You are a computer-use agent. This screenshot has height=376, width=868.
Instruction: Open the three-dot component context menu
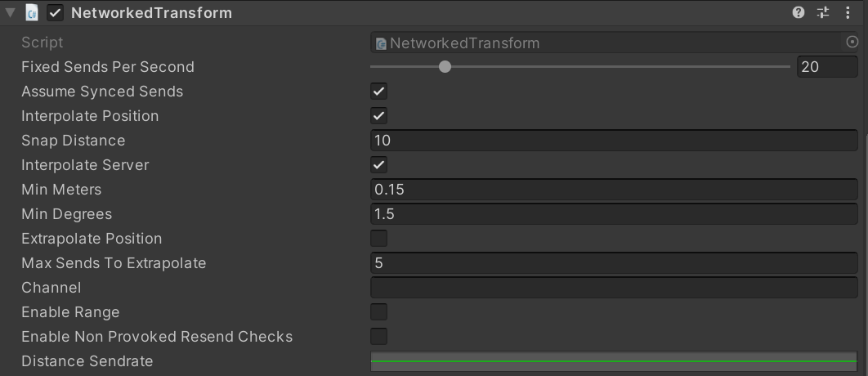(x=848, y=12)
